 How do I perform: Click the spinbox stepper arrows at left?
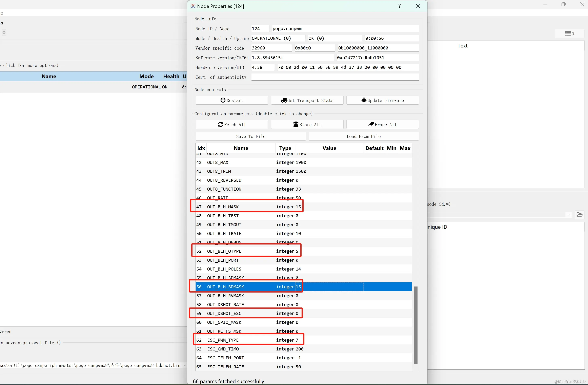4,32
